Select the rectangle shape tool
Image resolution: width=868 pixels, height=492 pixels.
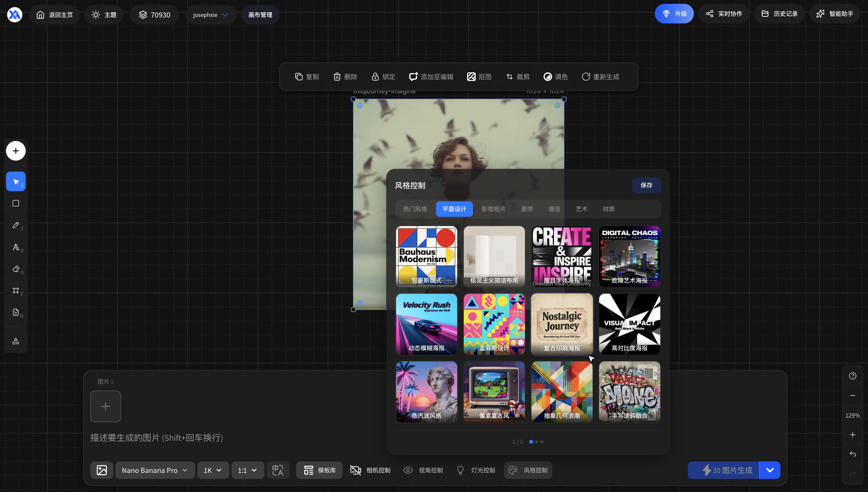pyautogui.click(x=16, y=203)
